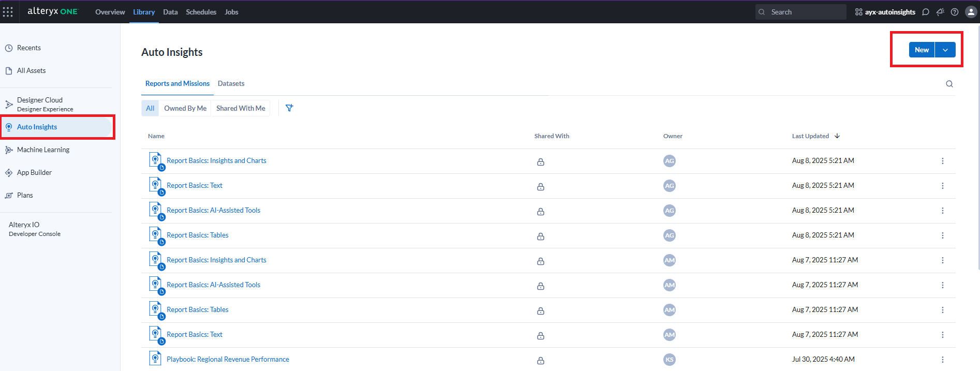Click the blue New button
Image resolution: width=980 pixels, height=371 pixels.
(922, 50)
